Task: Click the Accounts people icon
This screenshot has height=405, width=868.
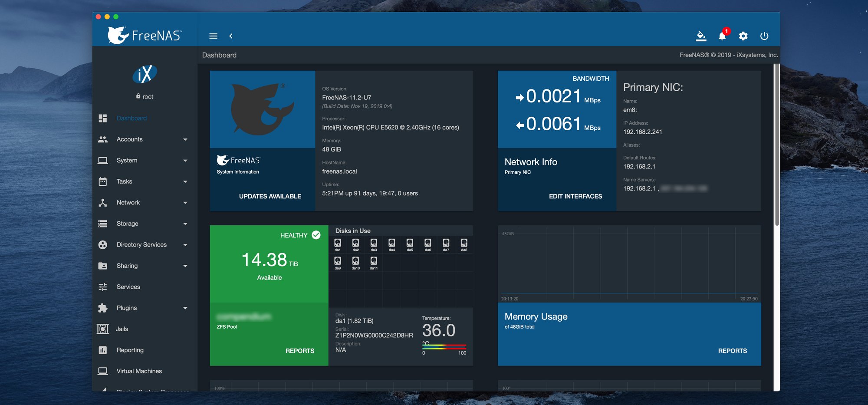Action: point(103,139)
